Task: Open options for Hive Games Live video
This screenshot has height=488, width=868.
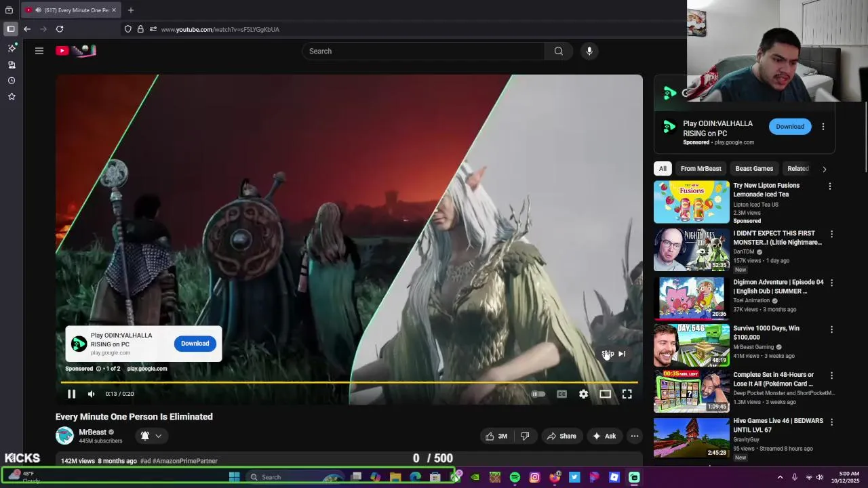Action: click(831, 422)
